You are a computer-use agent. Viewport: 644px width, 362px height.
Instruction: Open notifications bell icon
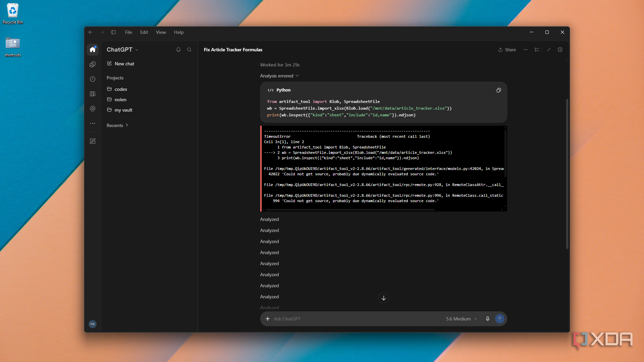click(178, 50)
